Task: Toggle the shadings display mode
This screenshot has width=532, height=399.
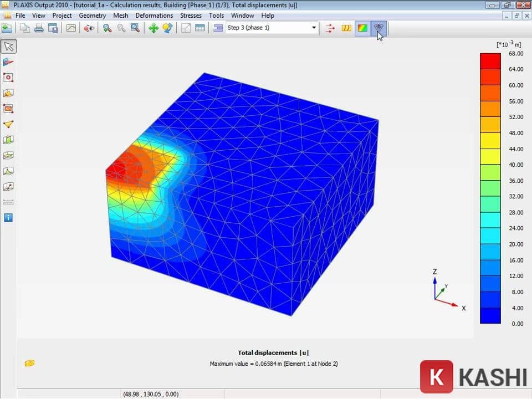Action: pos(361,28)
